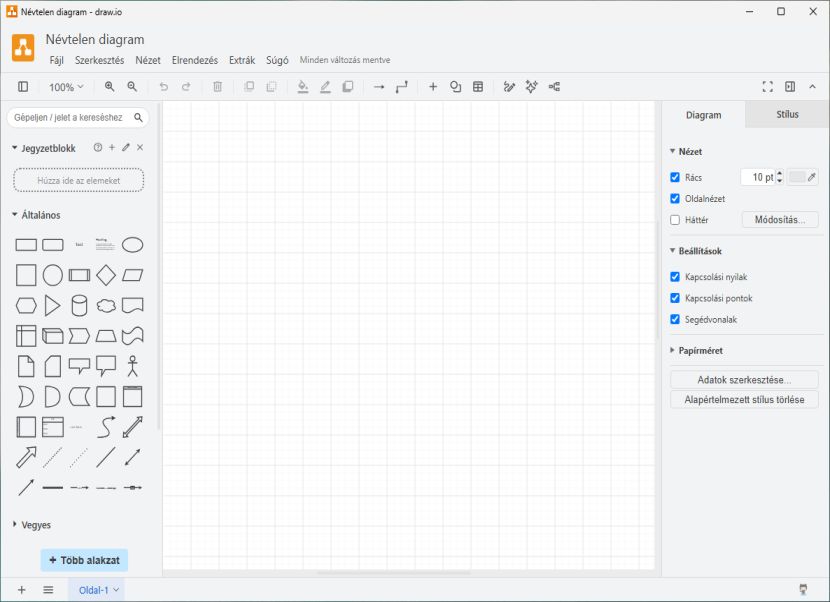Click the insert table icon
This screenshot has height=602, width=830.
point(478,86)
